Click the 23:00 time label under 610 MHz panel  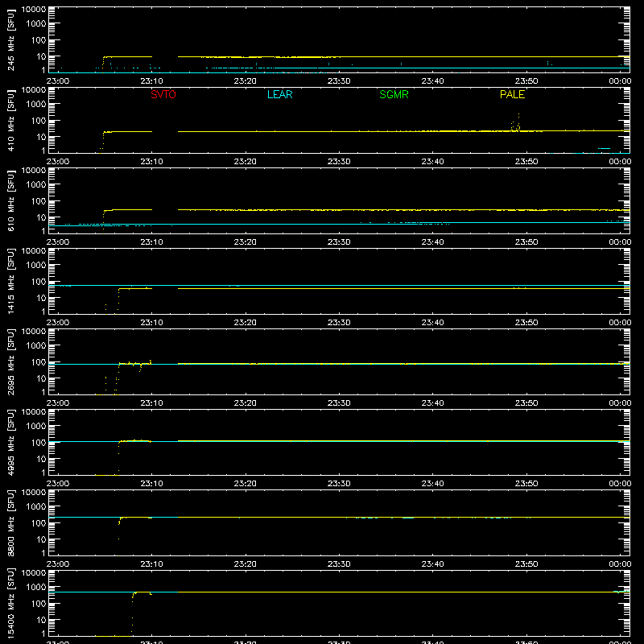coord(57,242)
